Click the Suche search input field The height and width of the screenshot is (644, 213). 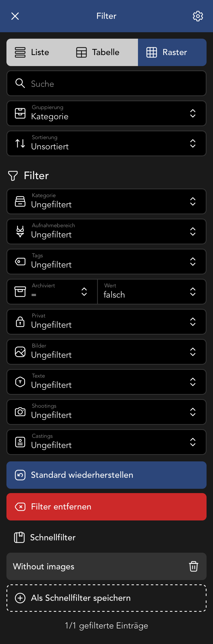point(106,83)
